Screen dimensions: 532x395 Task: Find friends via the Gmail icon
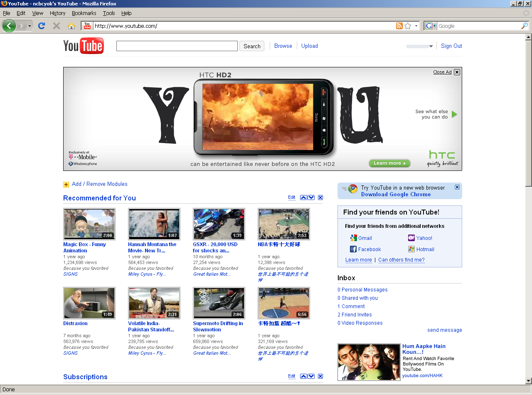353,238
